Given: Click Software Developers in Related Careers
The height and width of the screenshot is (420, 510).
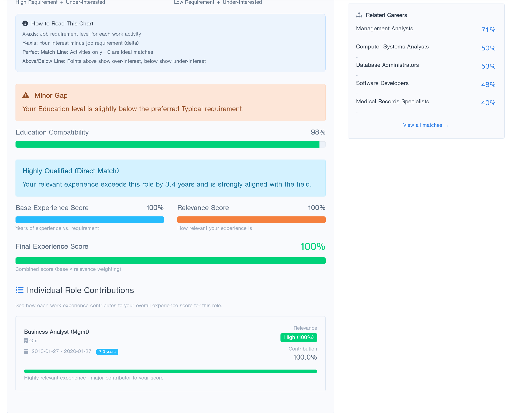Looking at the screenshot, I should [382, 83].
